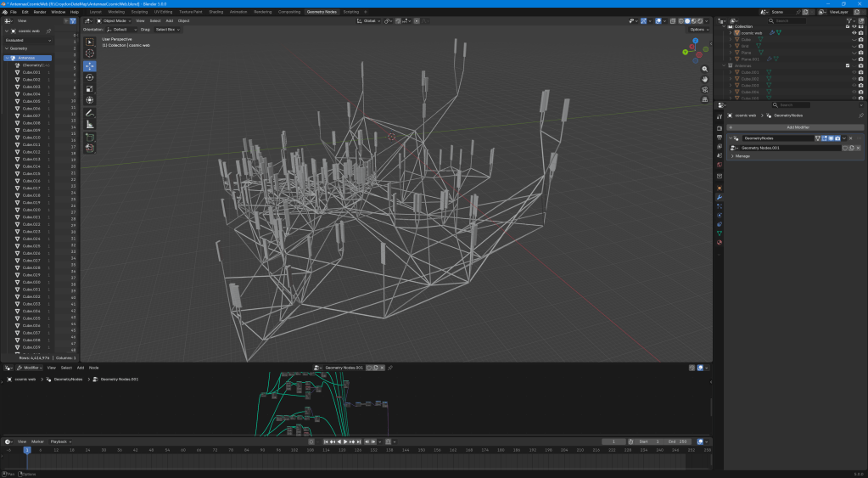Open the File menu
Screen dimensions: 868x478
[14, 12]
